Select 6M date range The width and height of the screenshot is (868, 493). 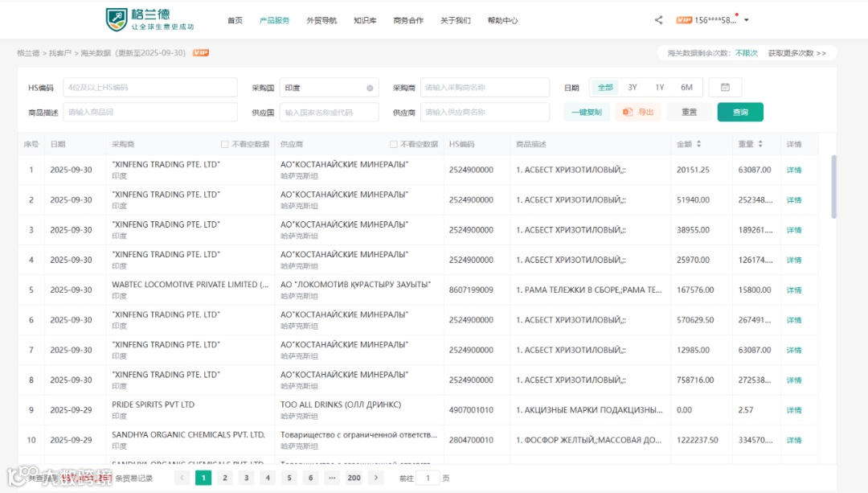[686, 87]
